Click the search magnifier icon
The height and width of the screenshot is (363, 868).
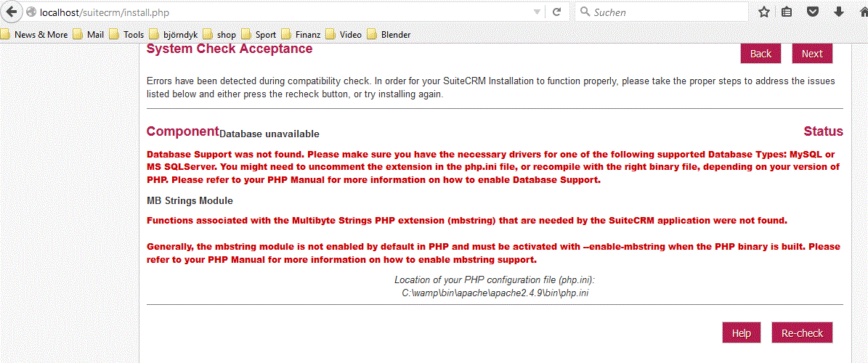click(x=585, y=12)
